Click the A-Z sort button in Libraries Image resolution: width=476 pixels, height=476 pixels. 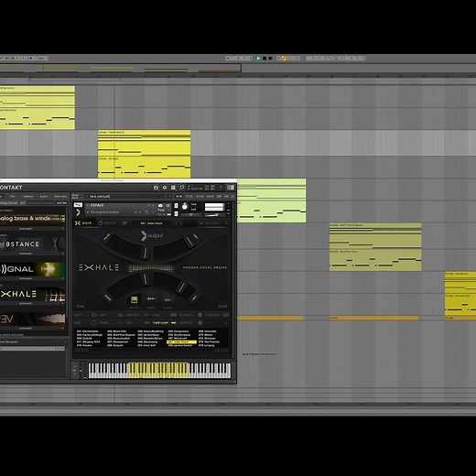pyautogui.click(x=23, y=203)
